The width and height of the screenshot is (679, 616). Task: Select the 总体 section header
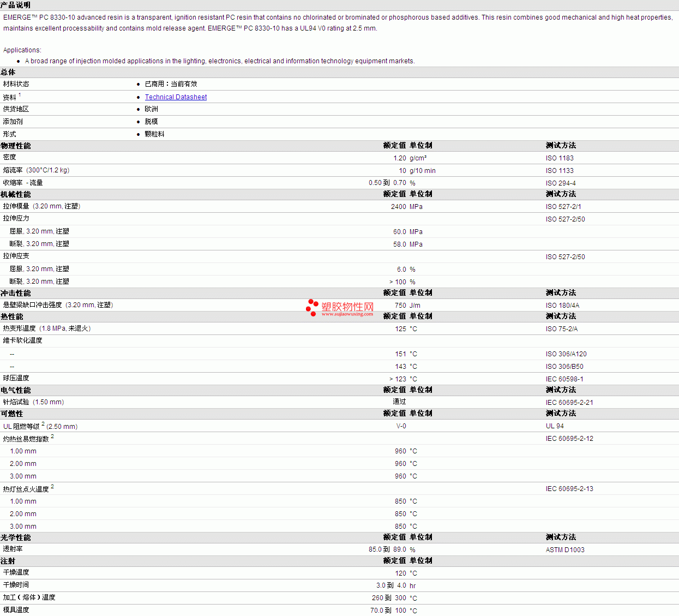pos(8,72)
